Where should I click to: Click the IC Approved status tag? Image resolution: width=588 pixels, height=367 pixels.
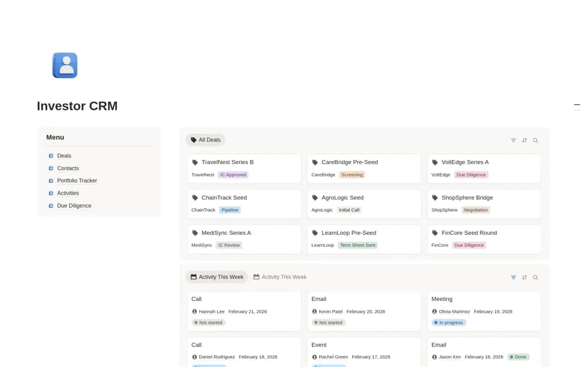[x=233, y=175]
